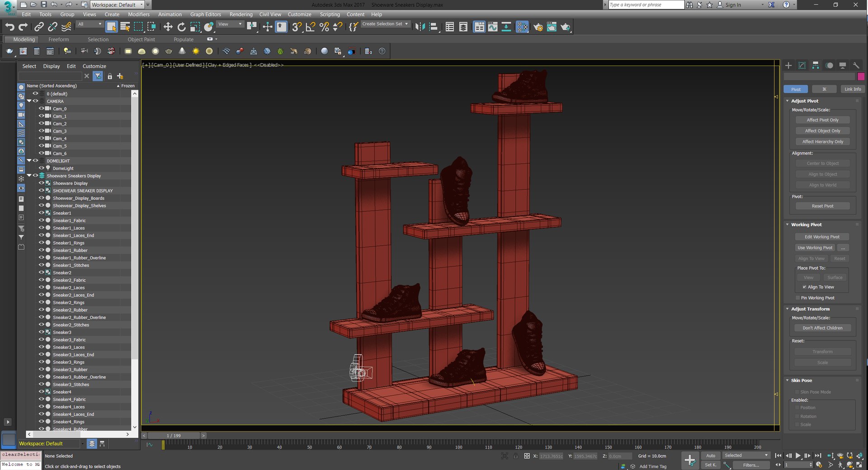The image size is (868, 470).
Task: Toggle visibility of Sneaker2_Laces
Action: point(41,287)
